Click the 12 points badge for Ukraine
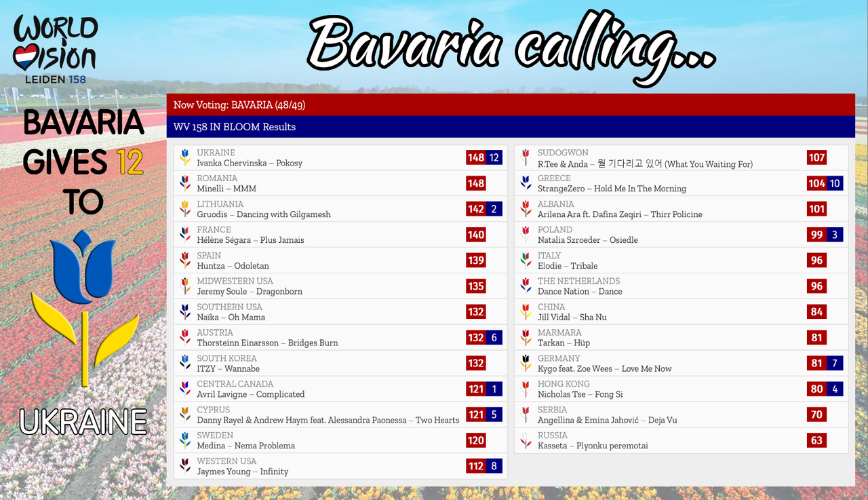Screen dimensions: 868x500 [494, 157]
